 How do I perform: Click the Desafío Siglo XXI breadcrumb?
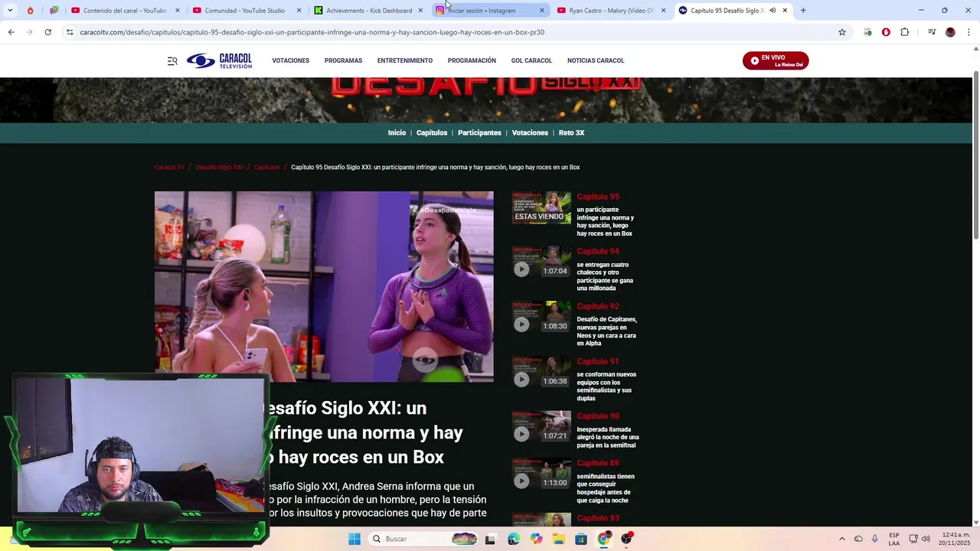[x=219, y=167]
